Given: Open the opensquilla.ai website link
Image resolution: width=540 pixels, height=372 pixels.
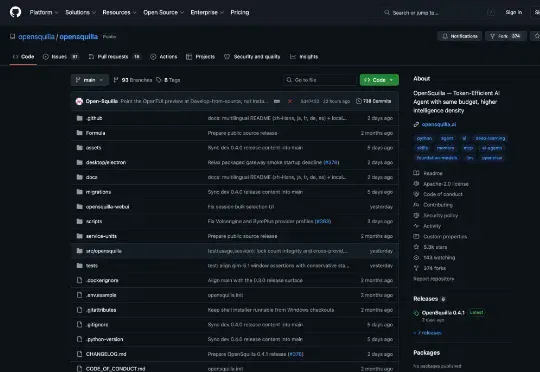Looking at the screenshot, I should [x=439, y=124].
